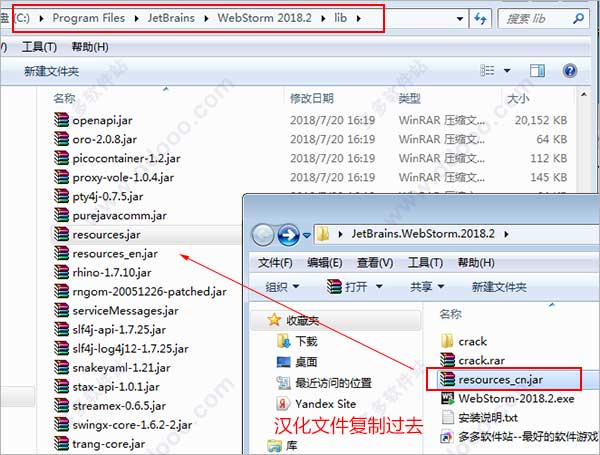The height and width of the screenshot is (455, 600).
Task: Open the 共享 dropdown in front window
Action: click(427, 286)
